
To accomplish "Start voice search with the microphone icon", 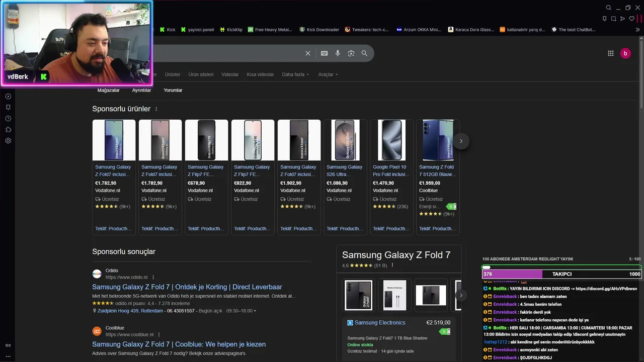I will click(x=338, y=53).
